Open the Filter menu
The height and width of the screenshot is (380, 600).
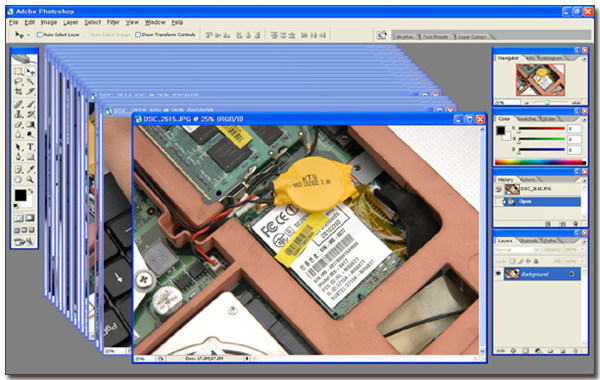[113, 22]
